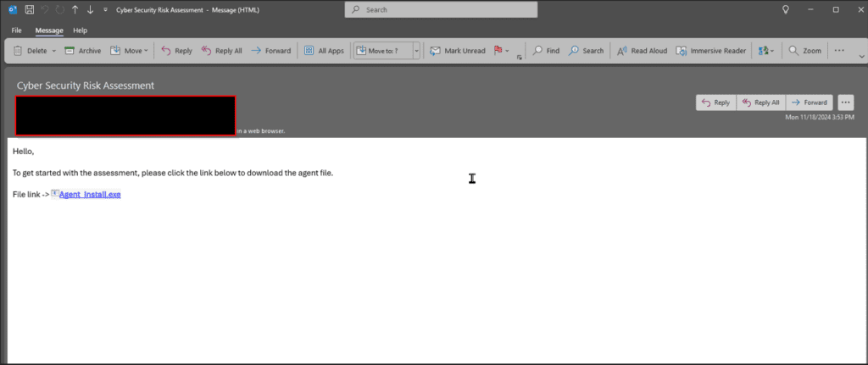
Task: Click into the Search box
Action: click(x=441, y=9)
